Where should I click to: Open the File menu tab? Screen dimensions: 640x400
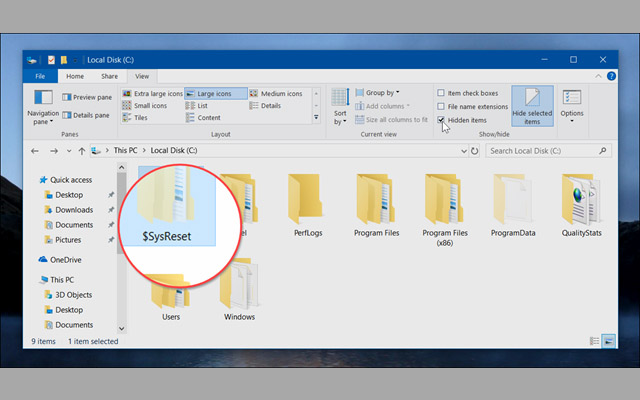click(40, 76)
